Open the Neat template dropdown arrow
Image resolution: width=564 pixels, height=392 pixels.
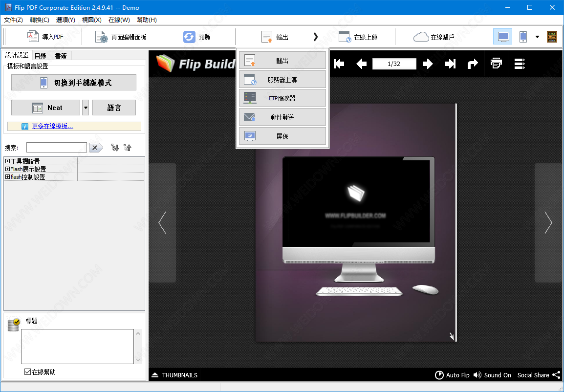click(x=85, y=108)
